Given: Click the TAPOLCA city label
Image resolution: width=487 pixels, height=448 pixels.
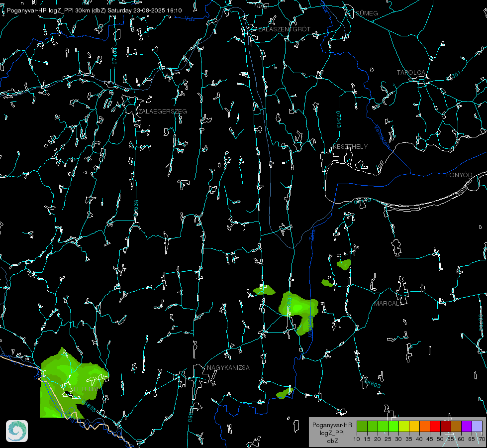Looking at the screenshot, I should pos(411,73).
